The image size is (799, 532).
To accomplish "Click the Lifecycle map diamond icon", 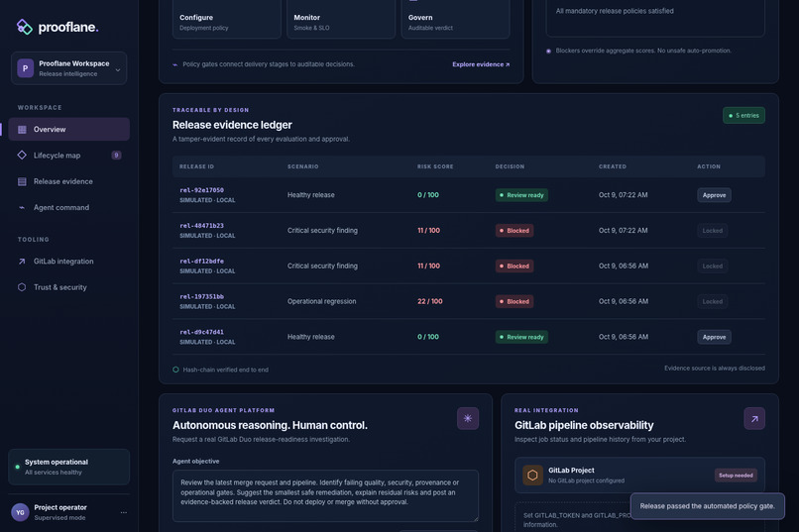I will coord(22,155).
